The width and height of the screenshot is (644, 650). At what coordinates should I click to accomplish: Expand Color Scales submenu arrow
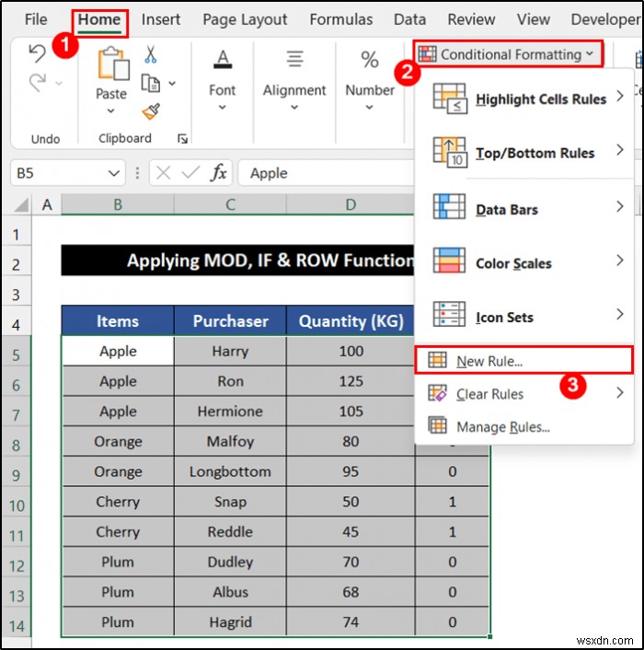(x=619, y=261)
